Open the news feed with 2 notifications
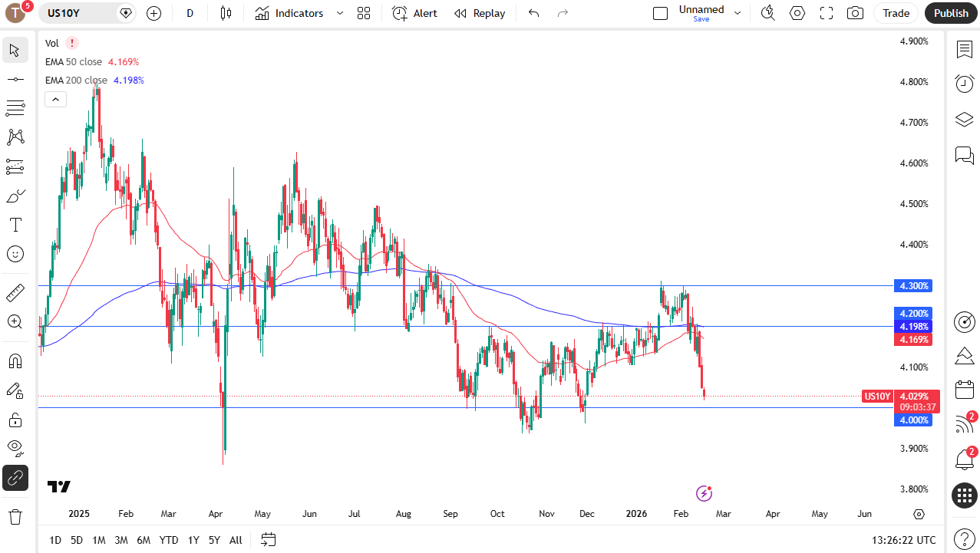The height and width of the screenshot is (553, 980). coord(965,423)
